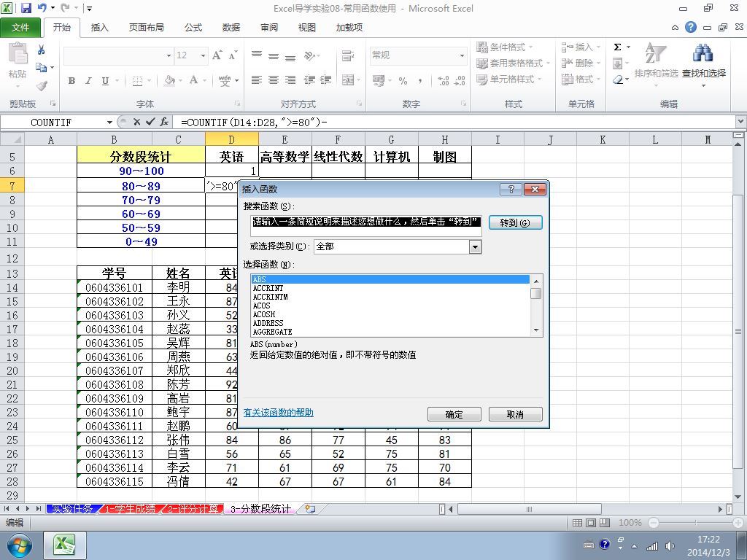Open the font size dropdown showing 12
Screen dimensions: 747x560
[203, 55]
